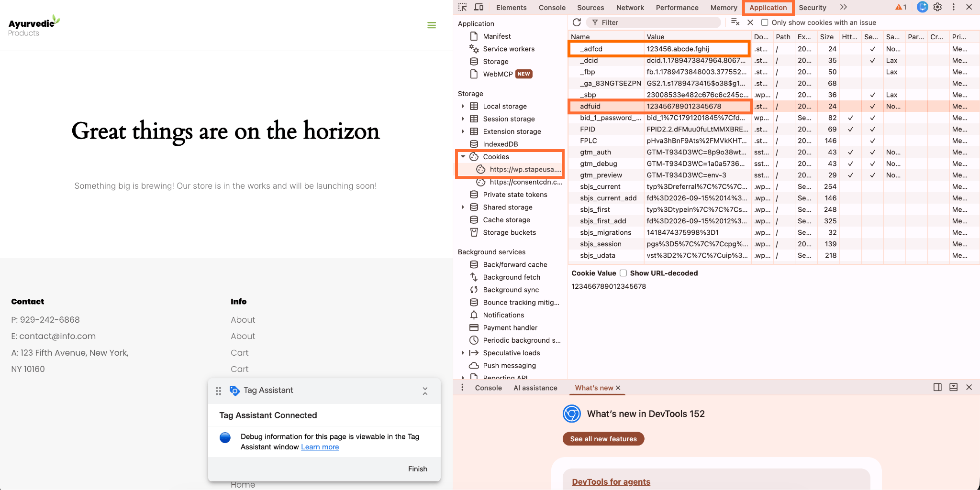Screen dimensions: 980x490
Task: Expand the Shared storage tree item
Action: pyautogui.click(x=463, y=207)
